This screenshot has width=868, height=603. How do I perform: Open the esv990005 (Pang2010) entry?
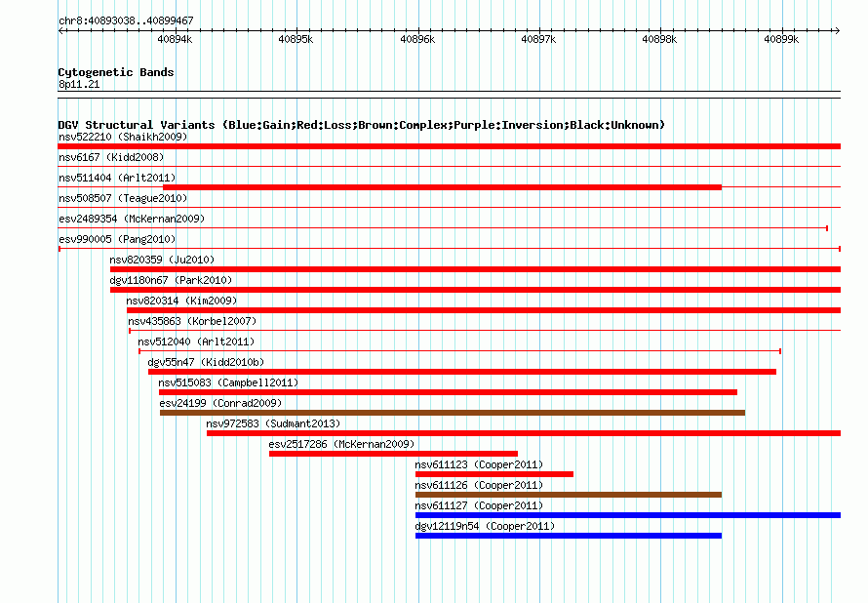117,239
